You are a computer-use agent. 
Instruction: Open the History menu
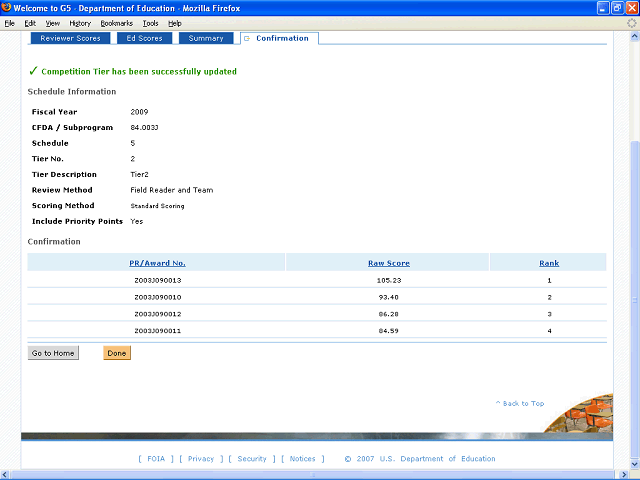click(80, 23)
